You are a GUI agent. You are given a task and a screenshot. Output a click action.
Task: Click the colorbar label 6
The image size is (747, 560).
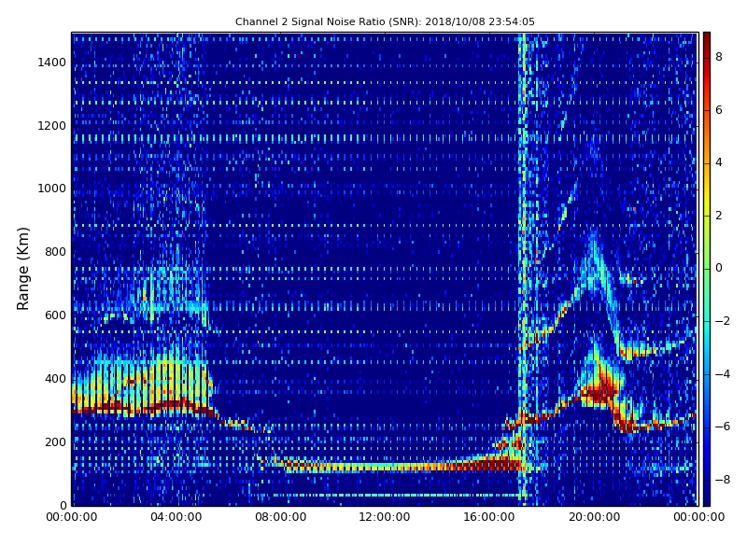pyautogui.click(x=719, y=110)
